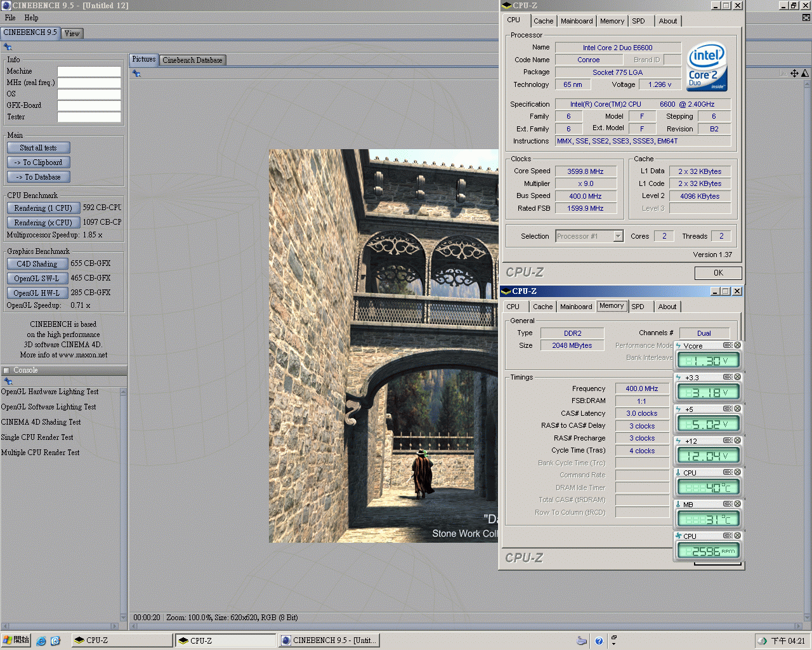Run Rendering (x CPU) benchmark

43,223
